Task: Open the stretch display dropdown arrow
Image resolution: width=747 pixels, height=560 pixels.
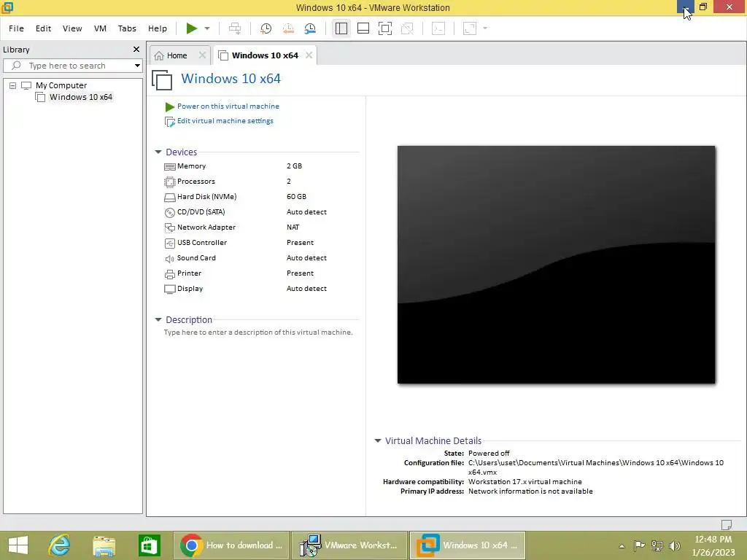Action: (x=485, y=28)
